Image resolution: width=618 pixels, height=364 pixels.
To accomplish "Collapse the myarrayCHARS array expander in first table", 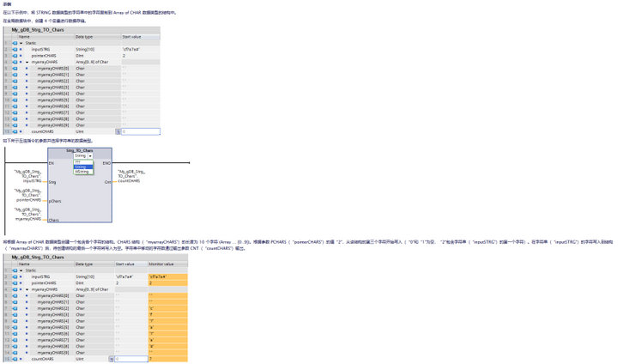I will [27, 62].
